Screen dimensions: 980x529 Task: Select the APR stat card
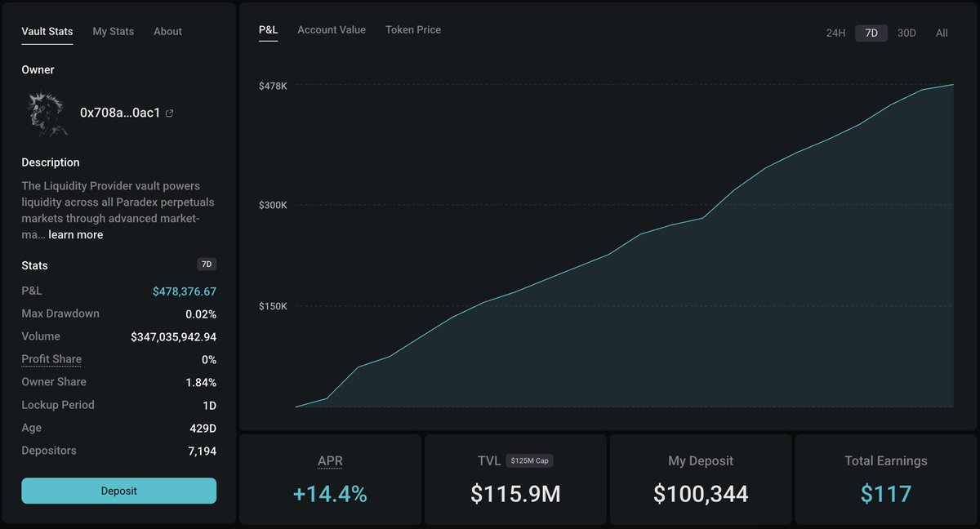point(330,479)
